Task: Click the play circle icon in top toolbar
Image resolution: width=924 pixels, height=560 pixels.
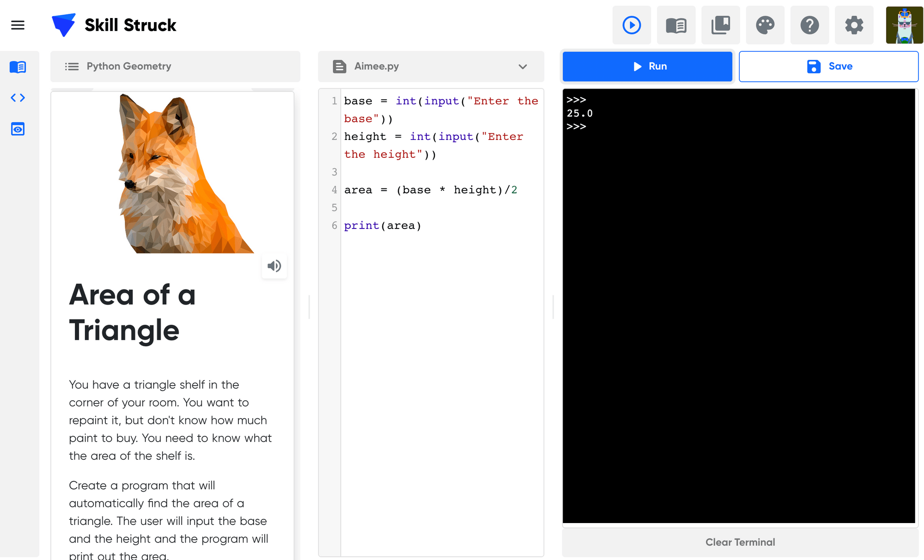Action: (632, 25)
